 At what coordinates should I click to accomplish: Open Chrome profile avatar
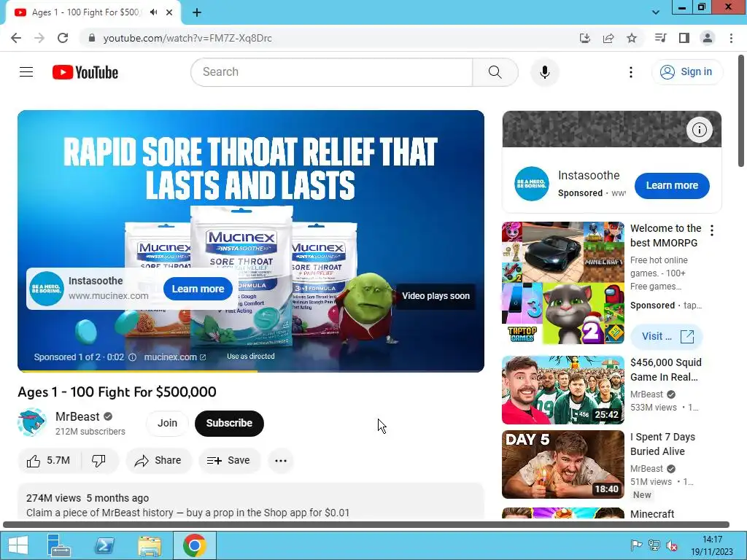pyautogui.click(x=708, y=38)
